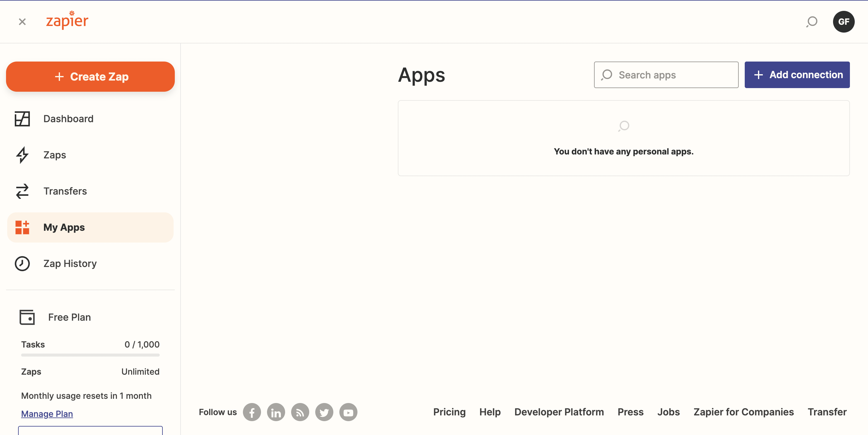Screen dimensions: 868x435
Task: Open the Free Plan label
Action: pyautogui.click(x=69, y=317)
